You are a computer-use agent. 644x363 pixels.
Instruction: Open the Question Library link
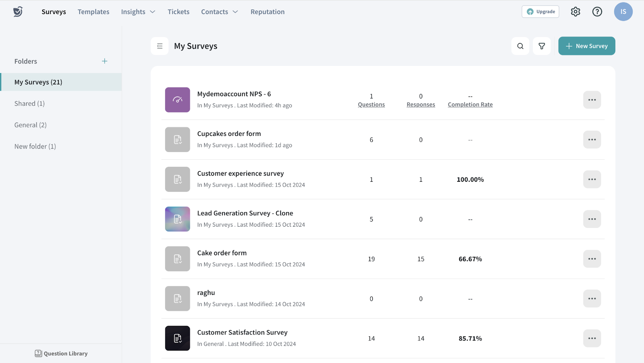pos(61,353)
